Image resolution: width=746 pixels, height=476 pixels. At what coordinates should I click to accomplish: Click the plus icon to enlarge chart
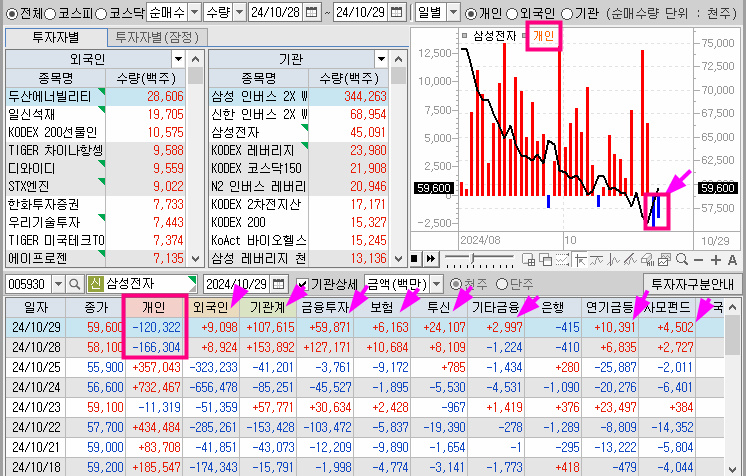tap(716, 260)
